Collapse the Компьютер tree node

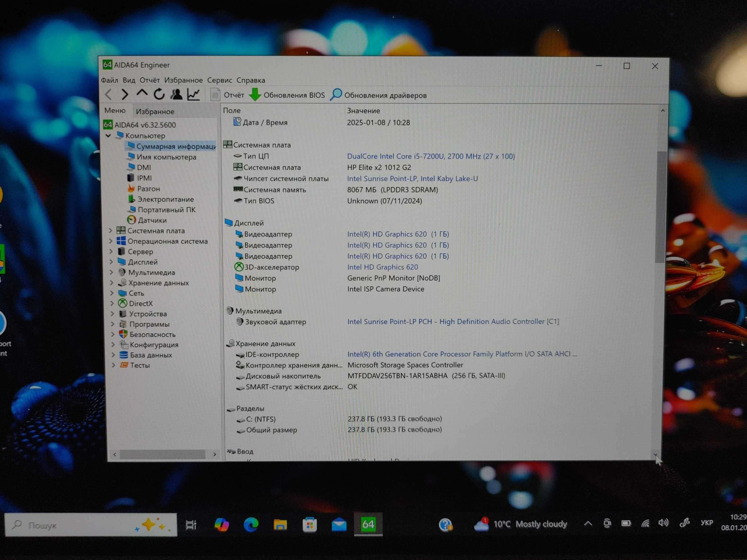point(108,136)
